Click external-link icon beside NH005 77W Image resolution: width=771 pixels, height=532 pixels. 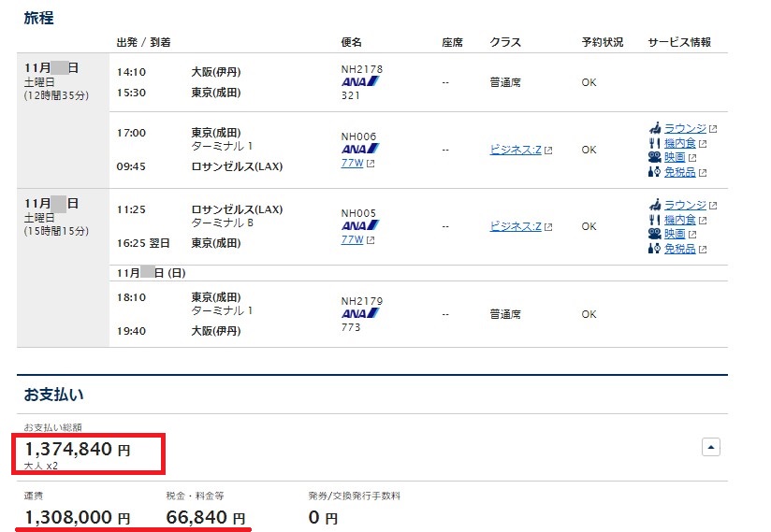pos(371,240)
